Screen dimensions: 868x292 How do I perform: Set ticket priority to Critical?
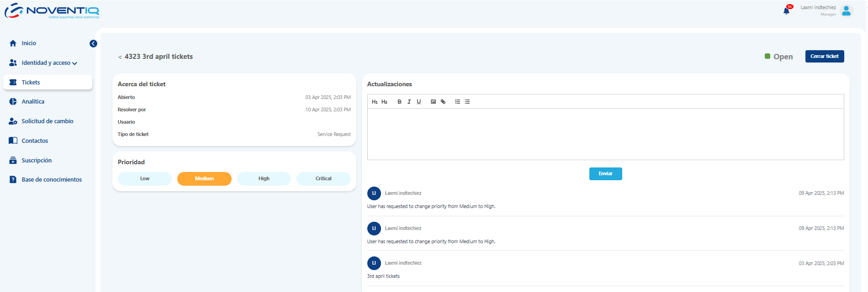click(323, 179)
